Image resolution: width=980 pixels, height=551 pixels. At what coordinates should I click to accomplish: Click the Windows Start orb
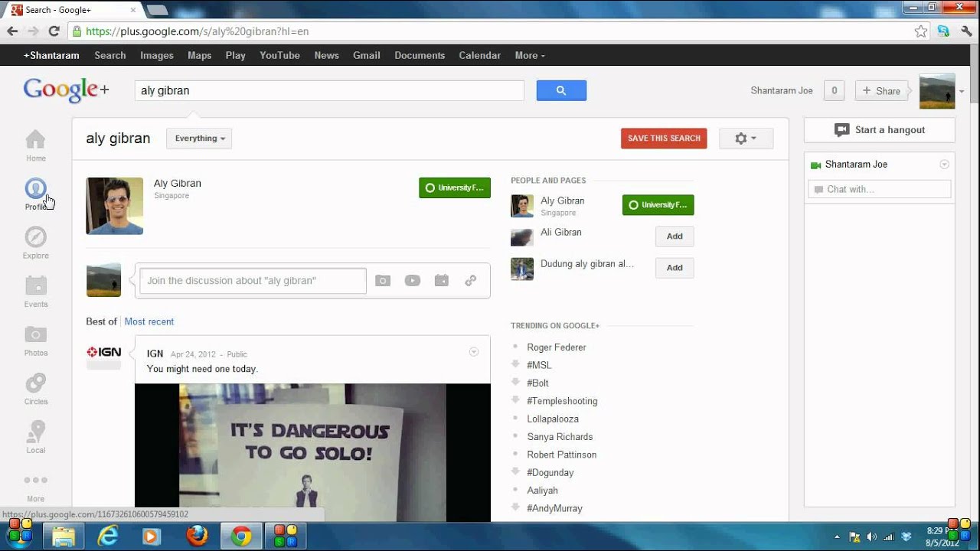(19, 534)
